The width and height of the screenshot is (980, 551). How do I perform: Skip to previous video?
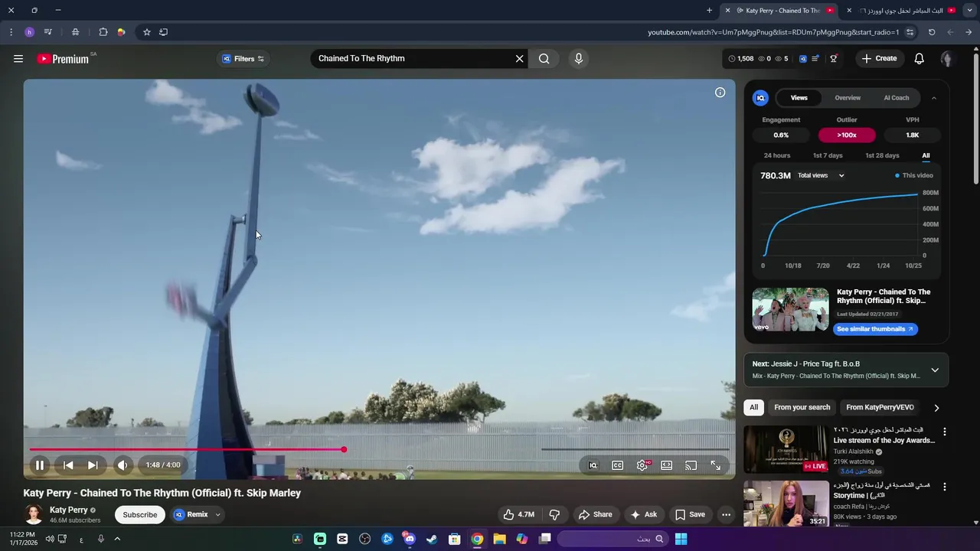click(x=68, y=465)
